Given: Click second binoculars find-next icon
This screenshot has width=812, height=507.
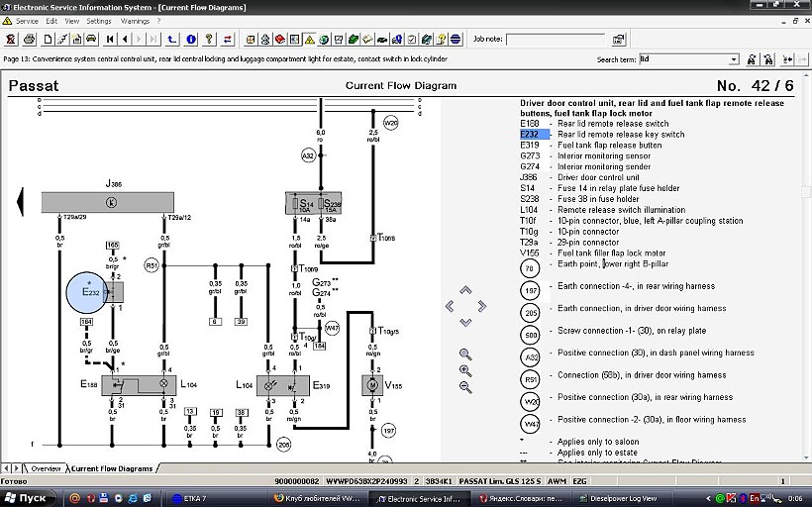Looking at the screenshot, I should point(768,59).
